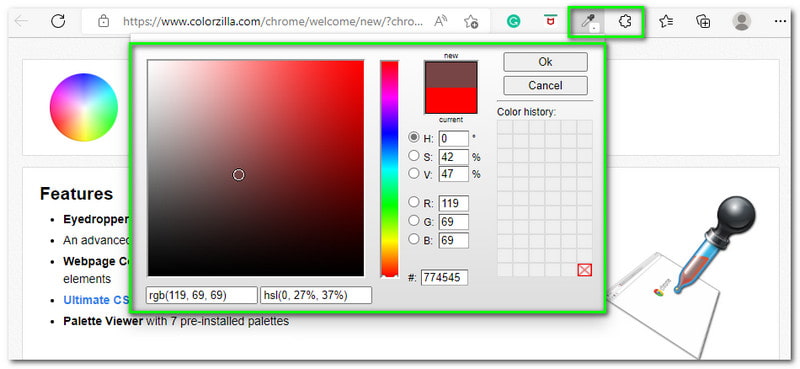Click the user profile avatar
This screenshot has height=369, width=800.
click(741, 21)
